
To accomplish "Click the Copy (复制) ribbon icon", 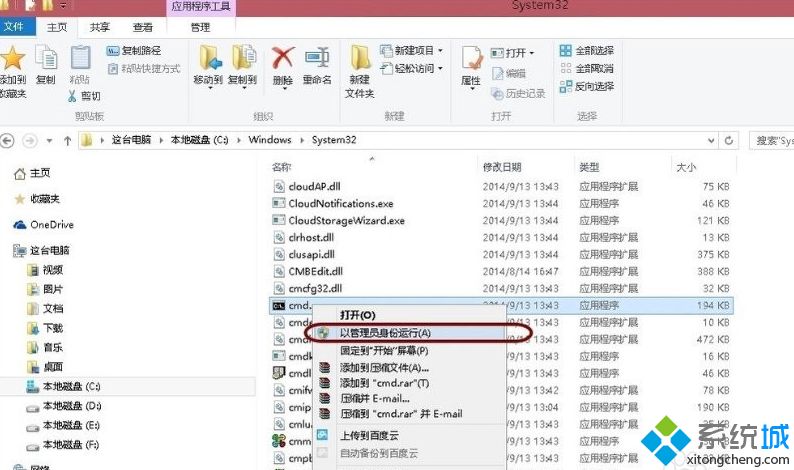I will click(x=46, y=64).
